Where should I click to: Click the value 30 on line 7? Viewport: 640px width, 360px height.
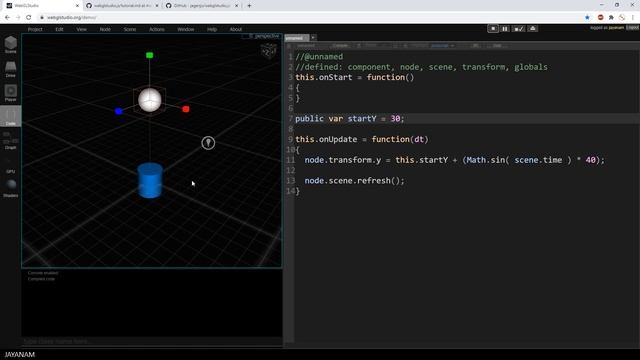point(395,119)
